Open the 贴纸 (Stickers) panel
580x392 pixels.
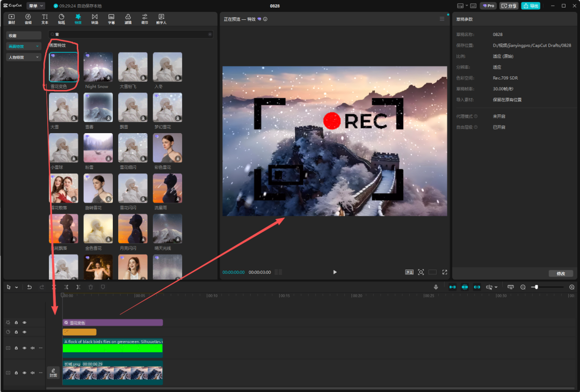pyautogui.click(x=61, y=19)
